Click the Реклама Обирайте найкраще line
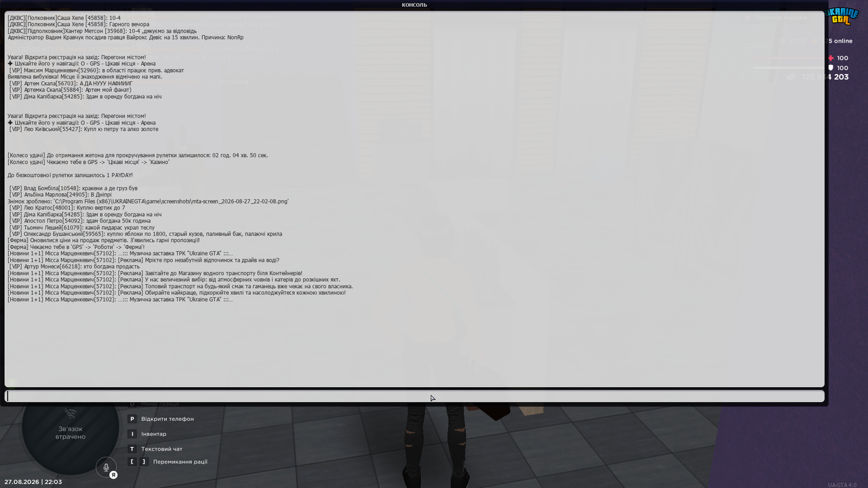Image resolution: width=868 pixels, height=488 pixels. 176,293
